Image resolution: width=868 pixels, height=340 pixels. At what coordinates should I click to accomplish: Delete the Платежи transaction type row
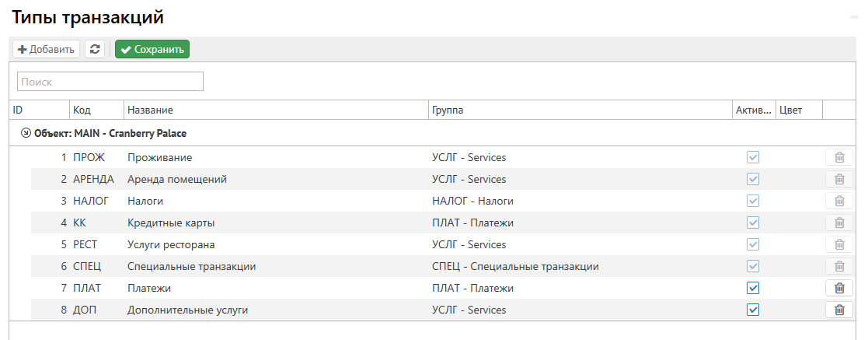point(839,288)
